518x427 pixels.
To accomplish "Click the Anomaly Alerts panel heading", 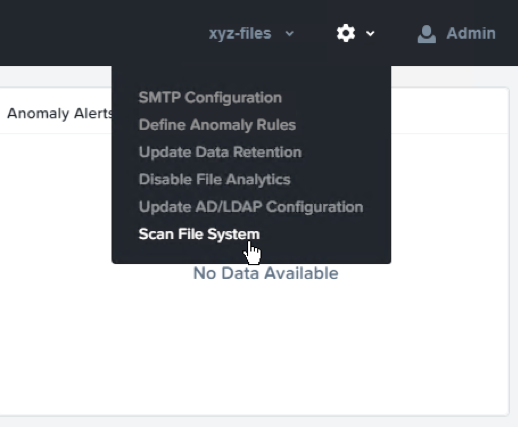I will point(60,113).
